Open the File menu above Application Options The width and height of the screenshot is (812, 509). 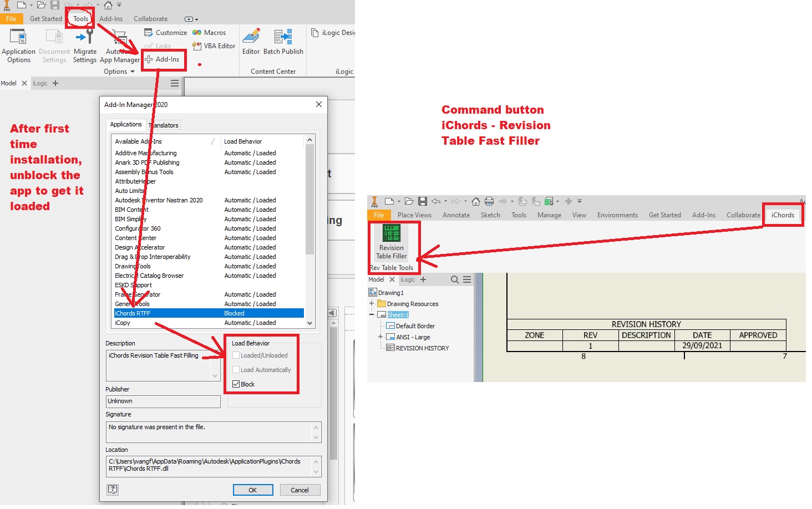11,19
